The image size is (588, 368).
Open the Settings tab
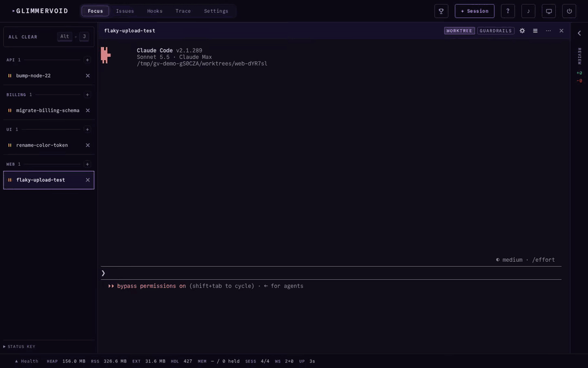[216, 11]
